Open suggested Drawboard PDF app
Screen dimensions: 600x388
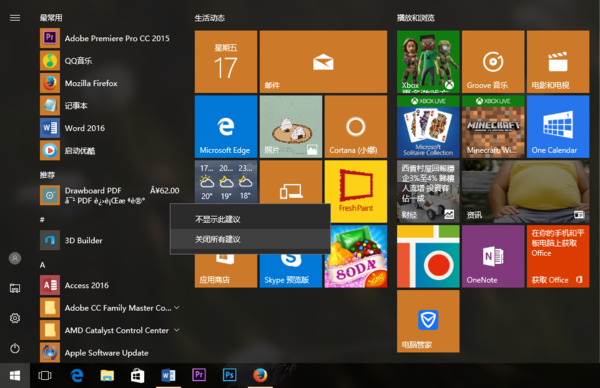coord(109,195)
